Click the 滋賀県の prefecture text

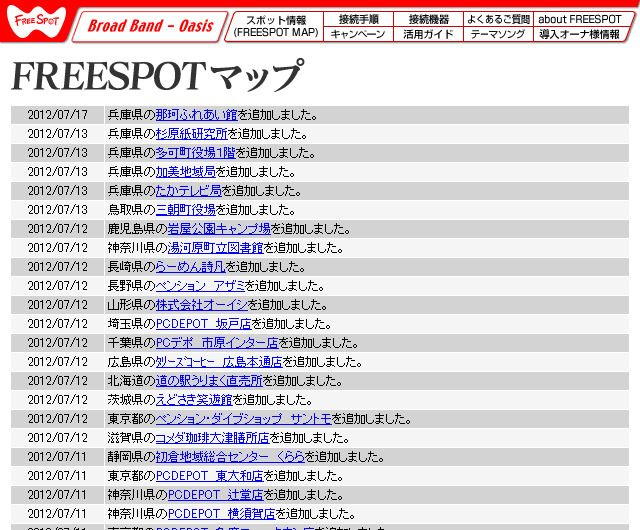click(131, 438)
